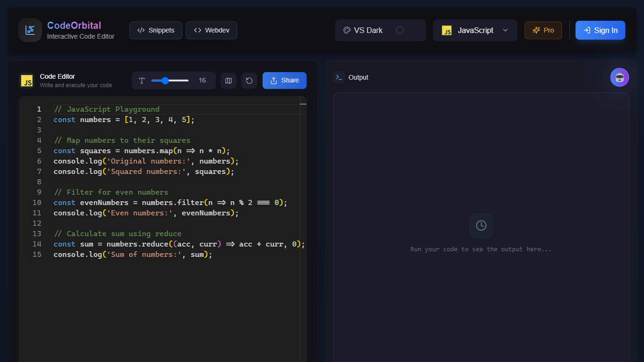Click the "Write and execute your code" subtitle
644x362 pixels.
tap(76, 85)
